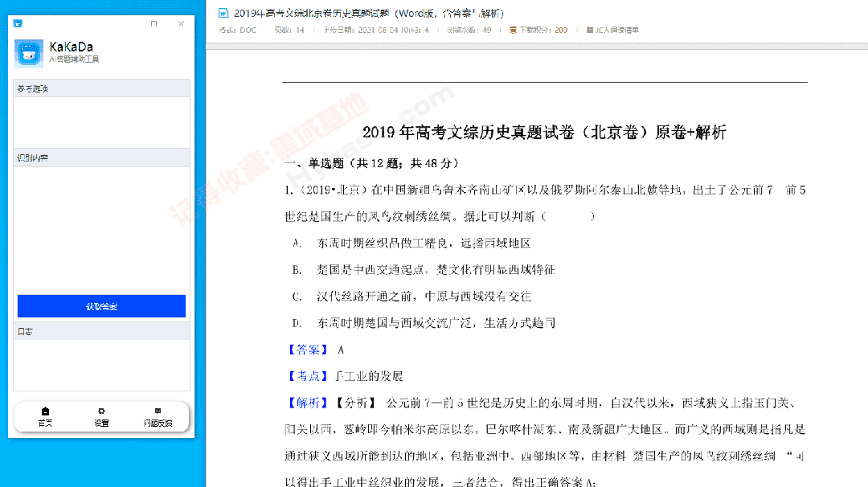
Task: Click the document title at page top
Action: pyautogui.click(x=369, y=13)
